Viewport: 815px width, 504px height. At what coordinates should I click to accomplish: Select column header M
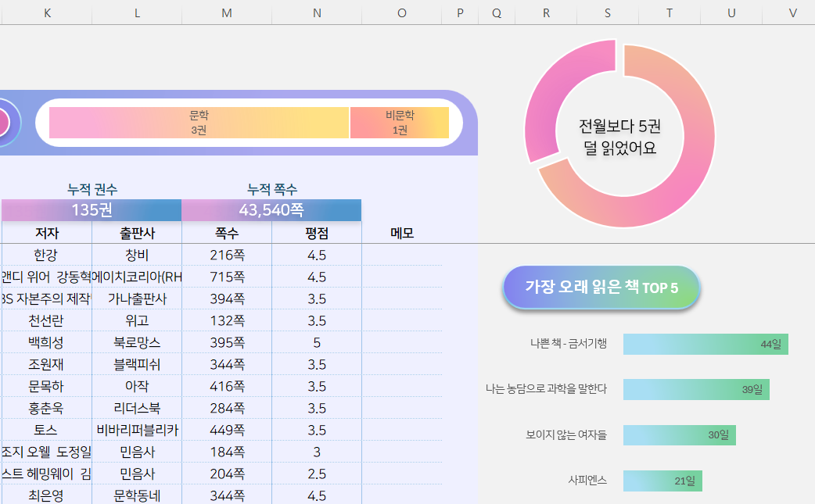click(x=227, y=13)
